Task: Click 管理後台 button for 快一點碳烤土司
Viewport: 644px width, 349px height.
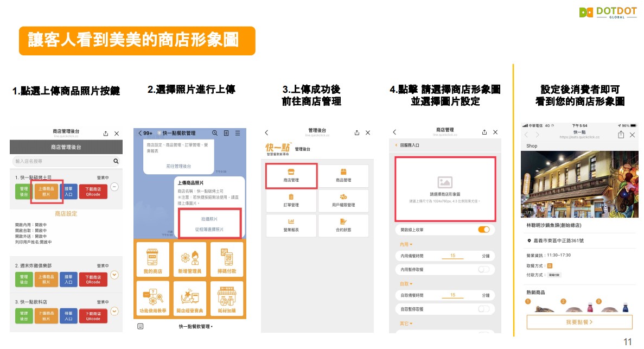Action: coord(24,192)
